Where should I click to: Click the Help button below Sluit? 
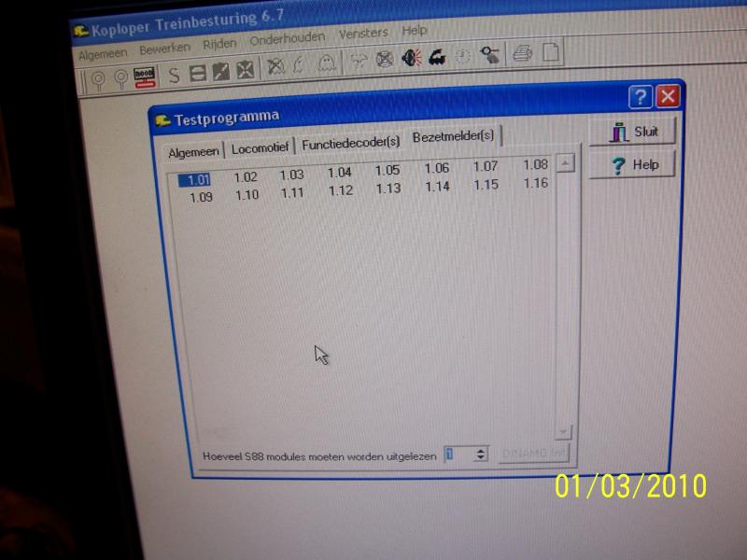(633, 165)
